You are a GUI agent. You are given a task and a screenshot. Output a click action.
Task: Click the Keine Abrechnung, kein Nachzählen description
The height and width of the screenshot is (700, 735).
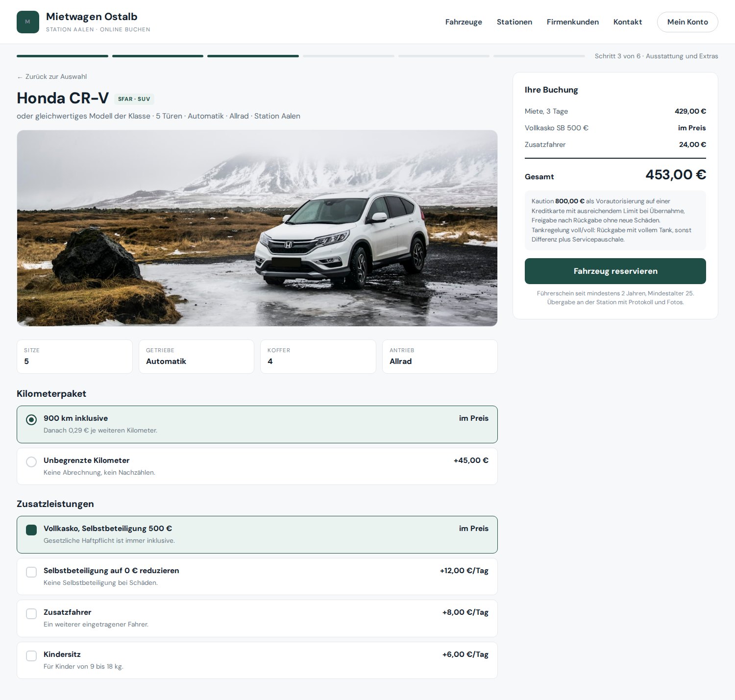[x=99, y=473]
